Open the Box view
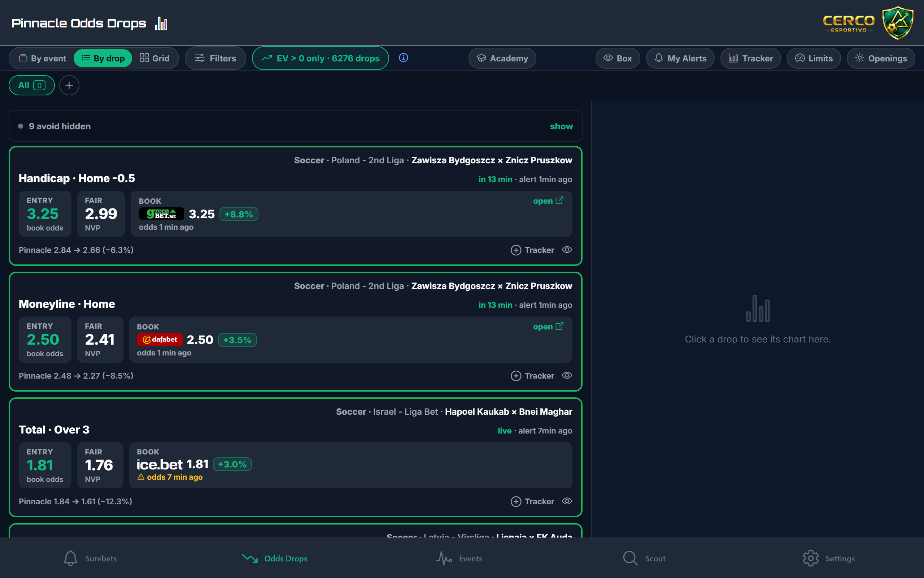The height and width of the screenshot is (578, 924). [x=618, y=58]
